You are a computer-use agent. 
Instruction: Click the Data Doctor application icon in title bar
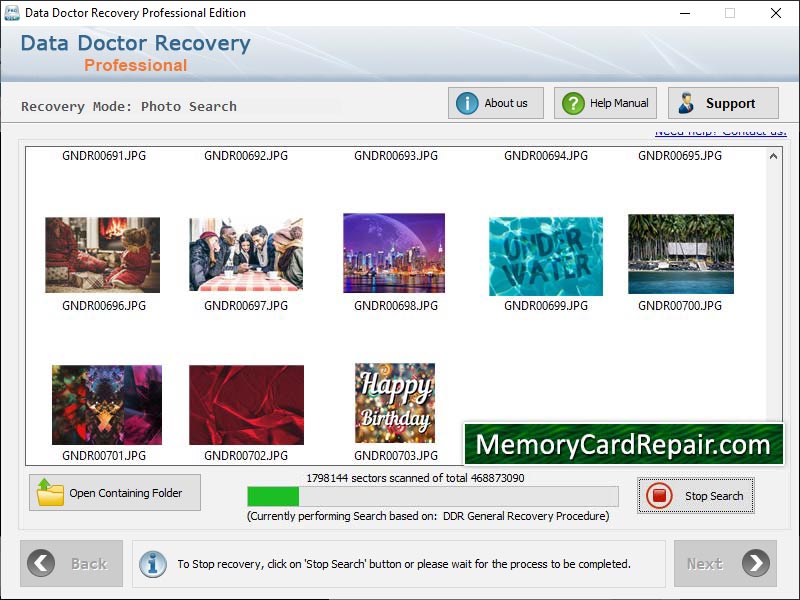point(13,13)
